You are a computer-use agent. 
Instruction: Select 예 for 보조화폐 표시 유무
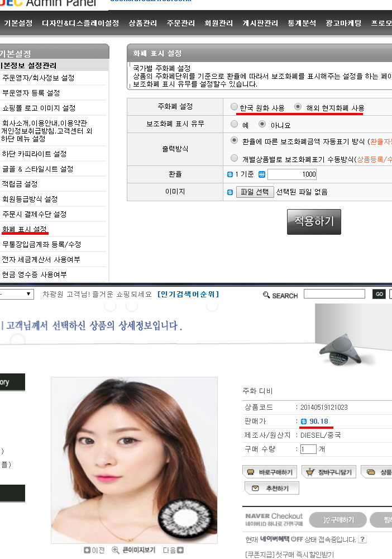coord(234,124)
